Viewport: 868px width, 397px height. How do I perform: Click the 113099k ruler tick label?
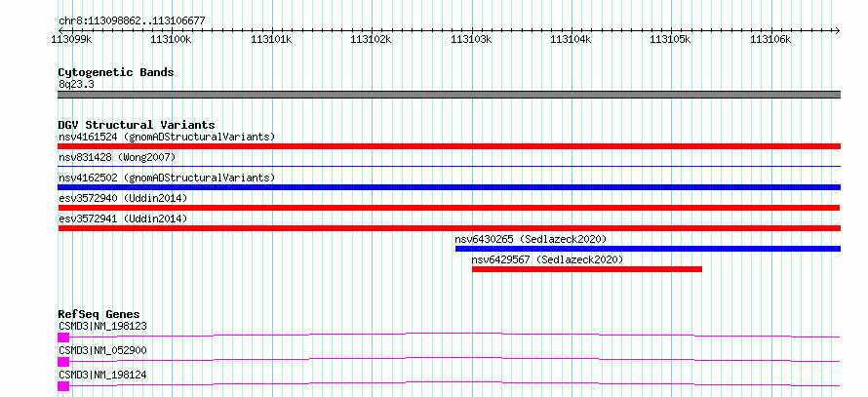71,39
